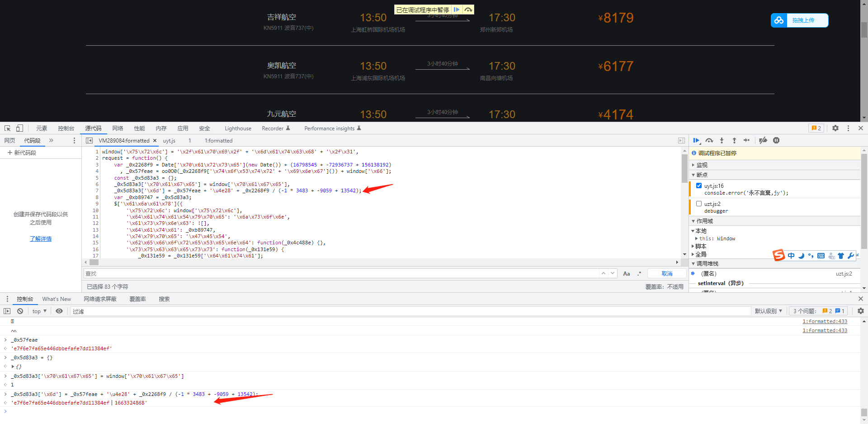Toggle match case Aa in search
868x424 pixels.
tap(627, 273)
